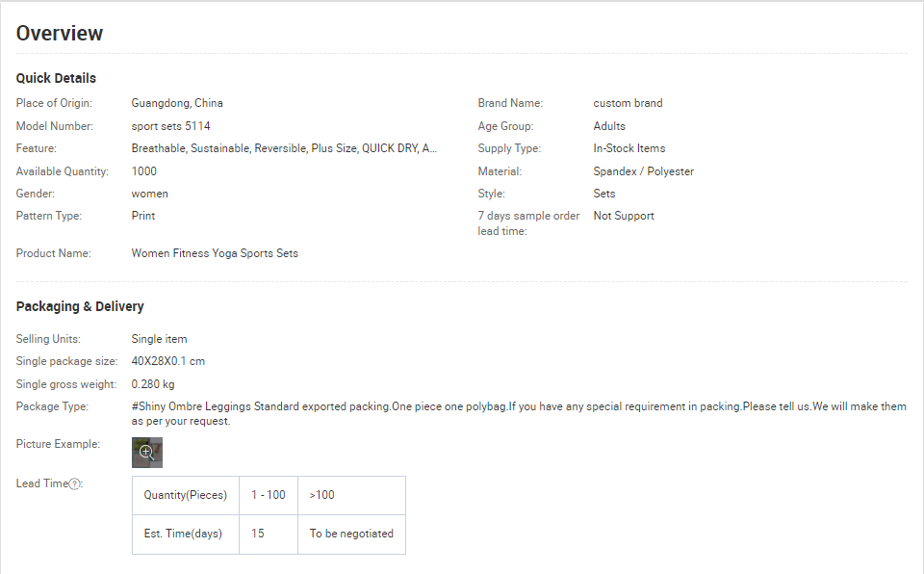Click the 'Guangdong, China' origin value
The height and width of the screenshot is (574, 924).
coord(177,103)
